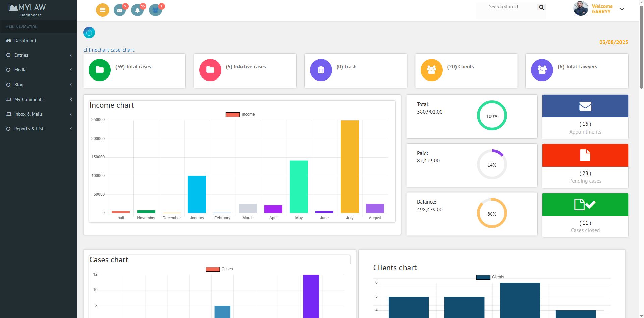Click the (11) Cases closed count

(x=585, y=223)
